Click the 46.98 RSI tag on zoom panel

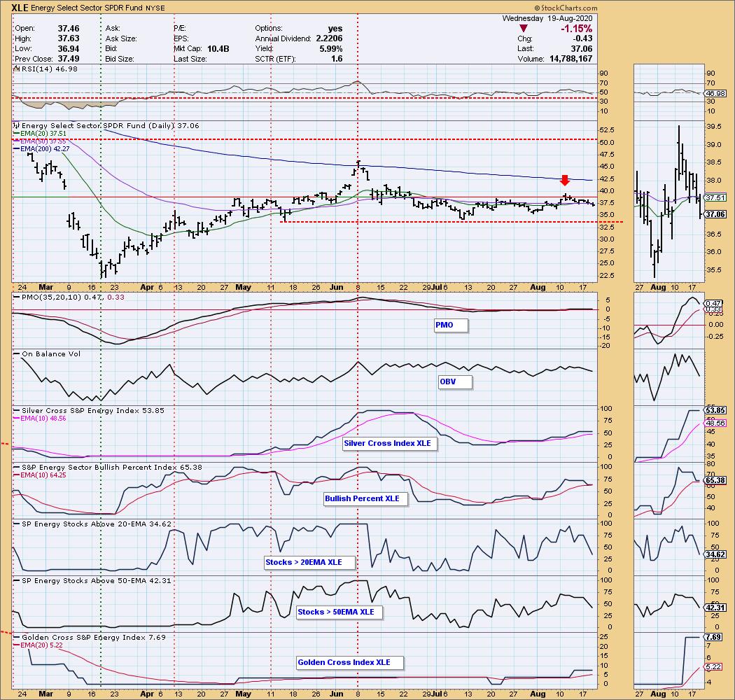point(715,94)
